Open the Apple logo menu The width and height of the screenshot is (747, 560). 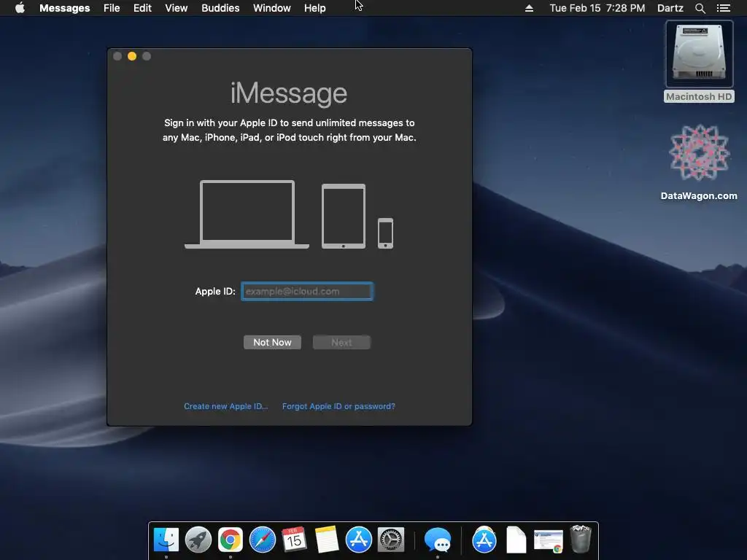click(20, 7)
